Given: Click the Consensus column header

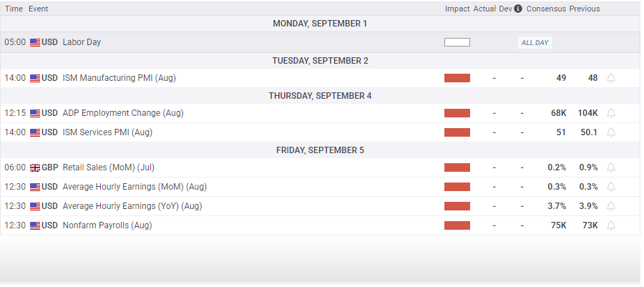Looking at the screenshot, I should (x=546, y=9).
